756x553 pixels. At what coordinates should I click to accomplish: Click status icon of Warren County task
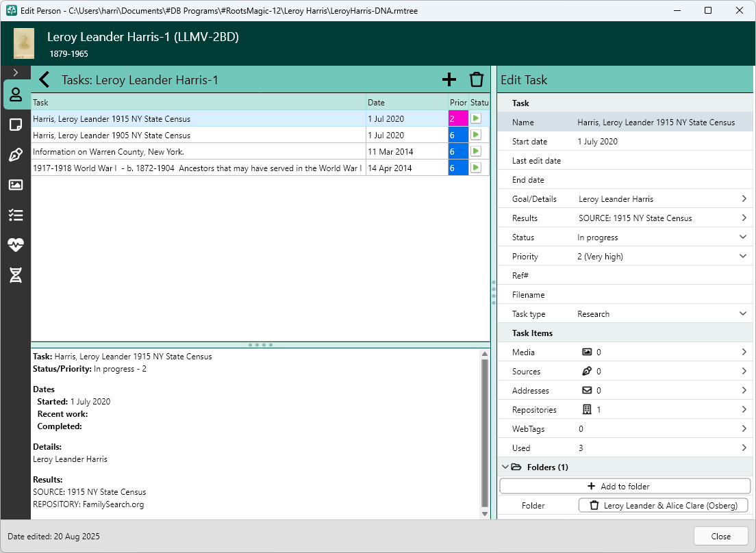[x=476, y=151]
